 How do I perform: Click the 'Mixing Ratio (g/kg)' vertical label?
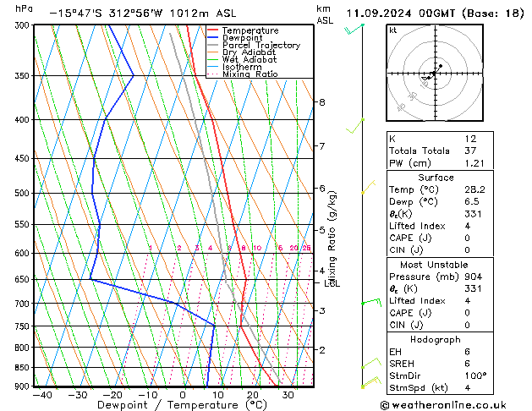[332, 238]
